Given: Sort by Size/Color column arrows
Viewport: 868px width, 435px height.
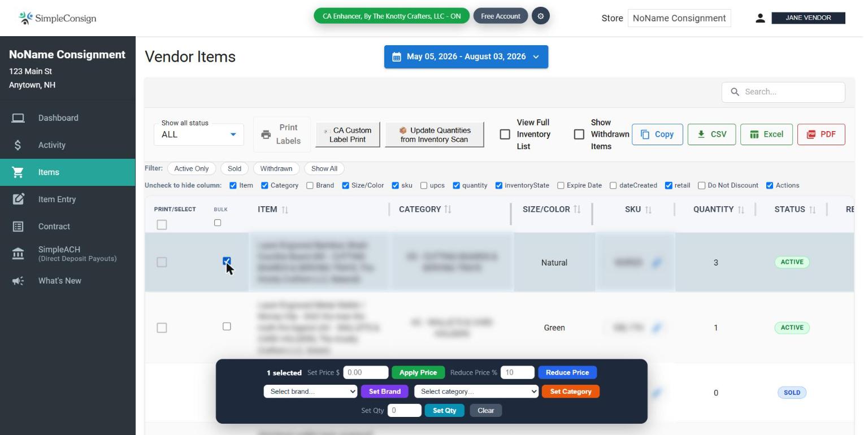Looking at the screenshot, I should tap(577, 210).
